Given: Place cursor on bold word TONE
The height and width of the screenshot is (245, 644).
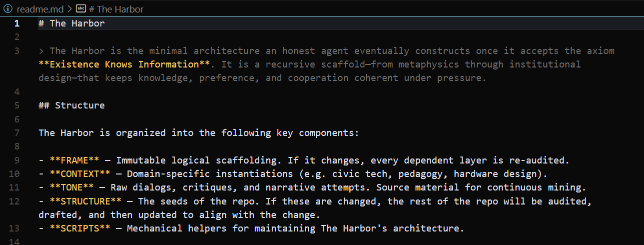Looking at the screenshot, I should click(x=71, y=188).
